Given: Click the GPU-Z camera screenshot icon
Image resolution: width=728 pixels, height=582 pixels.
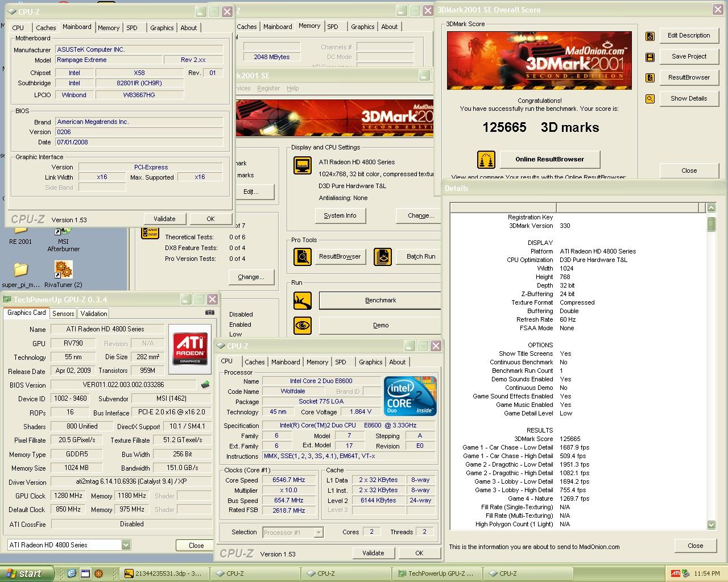Looking at the screenshot, I should (210, 313).
